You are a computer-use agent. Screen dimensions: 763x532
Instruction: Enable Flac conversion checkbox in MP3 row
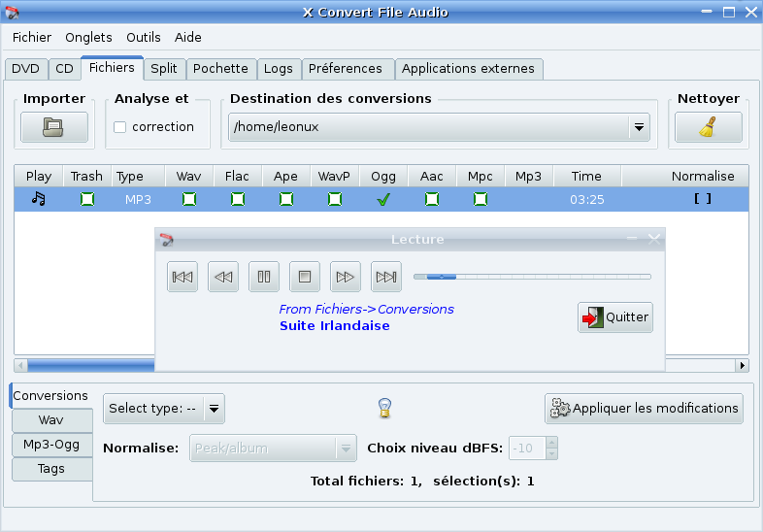238,199
